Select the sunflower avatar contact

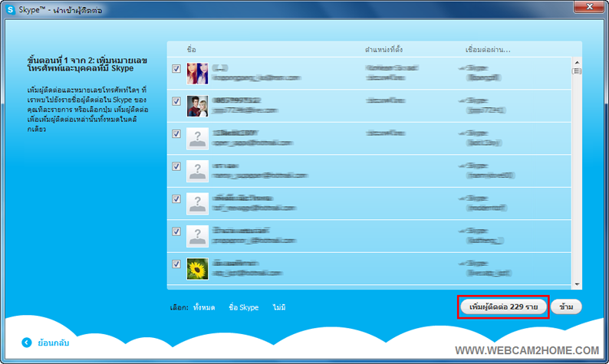pos(197,268)
